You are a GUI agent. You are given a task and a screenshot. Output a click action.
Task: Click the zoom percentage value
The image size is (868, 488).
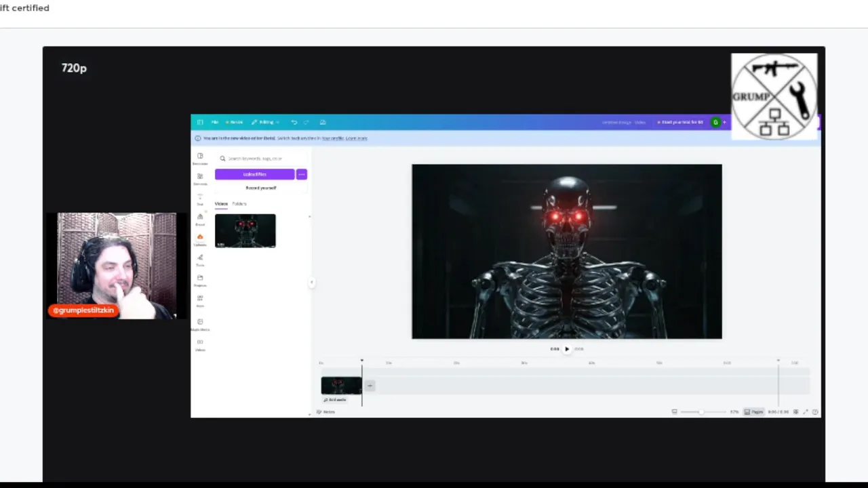734,412
